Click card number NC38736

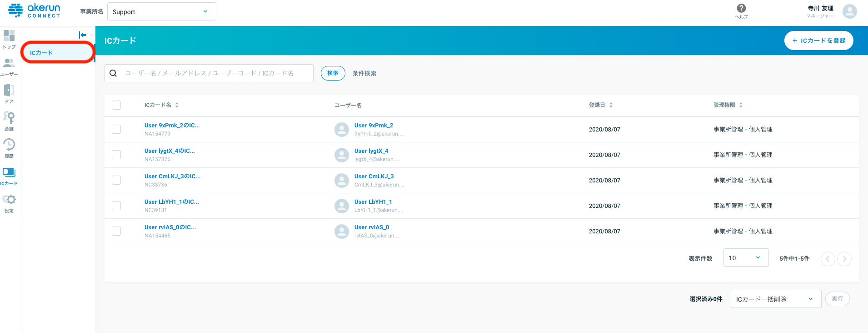[x=156, y=185]
